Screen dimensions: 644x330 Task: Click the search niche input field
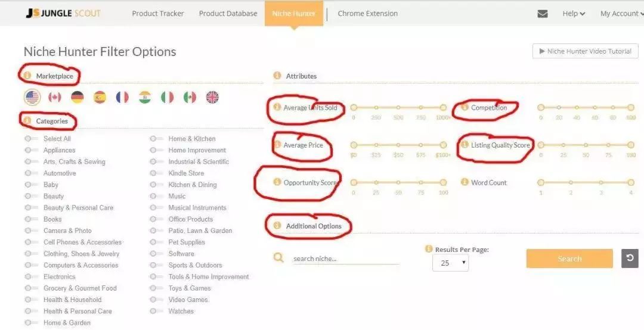[x=345, y=259]
